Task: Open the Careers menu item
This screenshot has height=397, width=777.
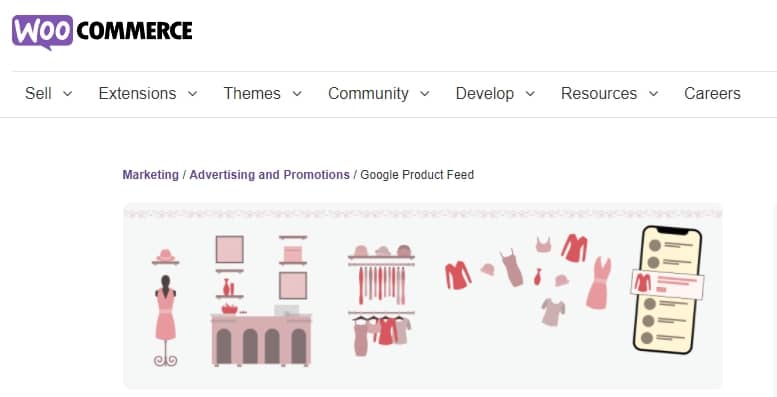Action: (x=712, y=94)
